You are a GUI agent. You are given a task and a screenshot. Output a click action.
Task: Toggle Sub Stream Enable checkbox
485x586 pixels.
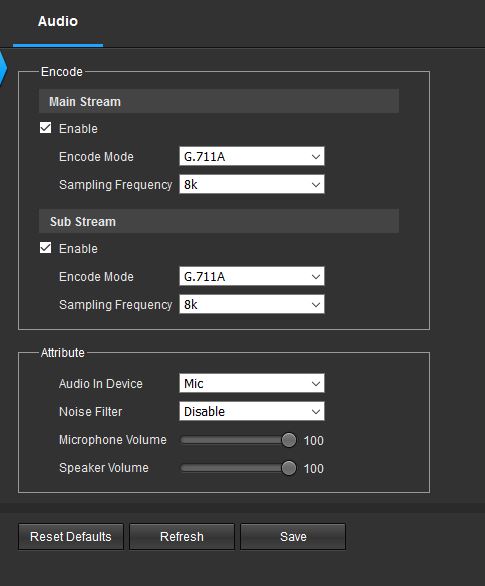click(46, 248)
